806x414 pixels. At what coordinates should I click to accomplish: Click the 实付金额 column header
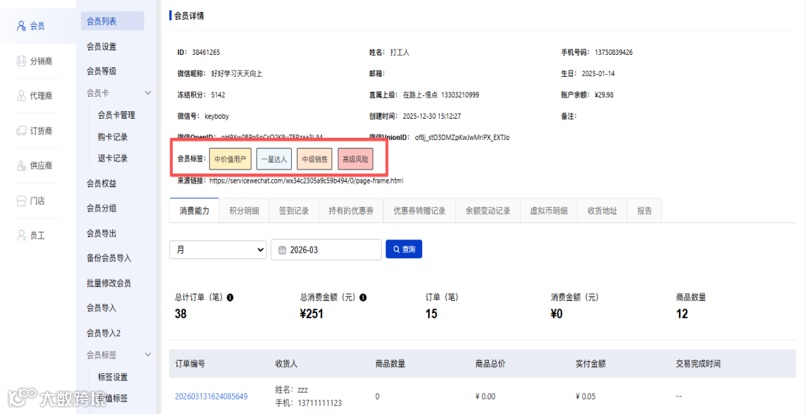(591, 364)
